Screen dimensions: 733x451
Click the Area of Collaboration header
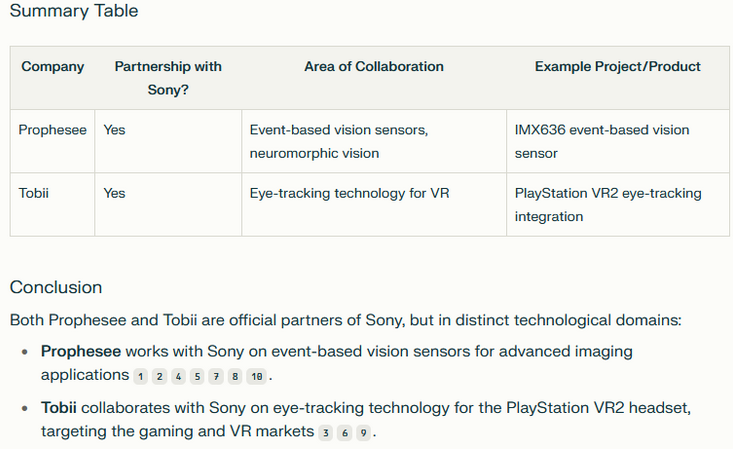374,67
